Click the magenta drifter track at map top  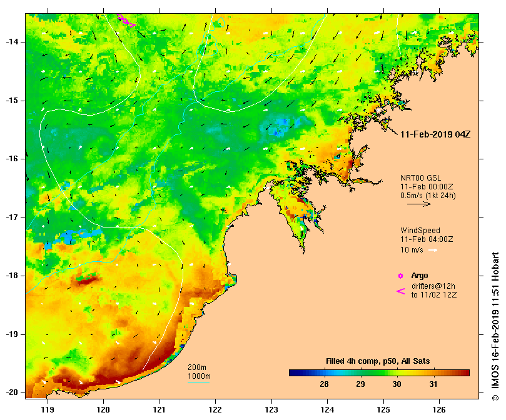(x=126, y=21)
